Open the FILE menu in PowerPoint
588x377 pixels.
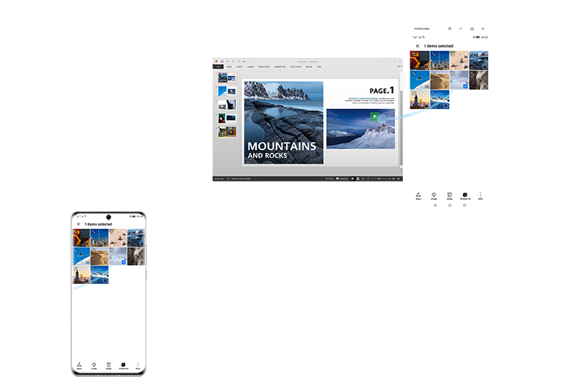pyautogui.click(x=219, y=66)
